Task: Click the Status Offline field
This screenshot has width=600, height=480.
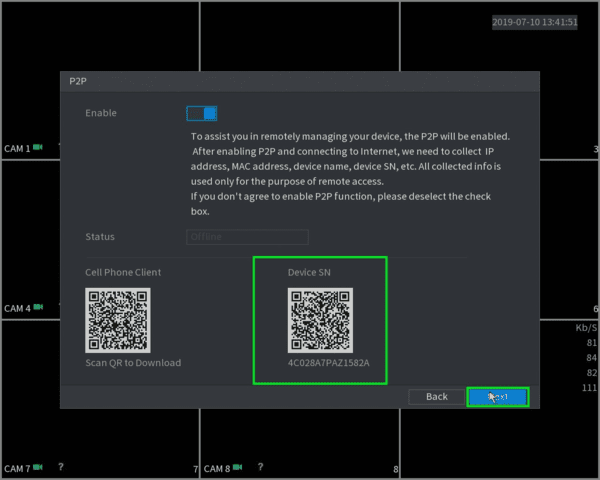Action: 247,237
